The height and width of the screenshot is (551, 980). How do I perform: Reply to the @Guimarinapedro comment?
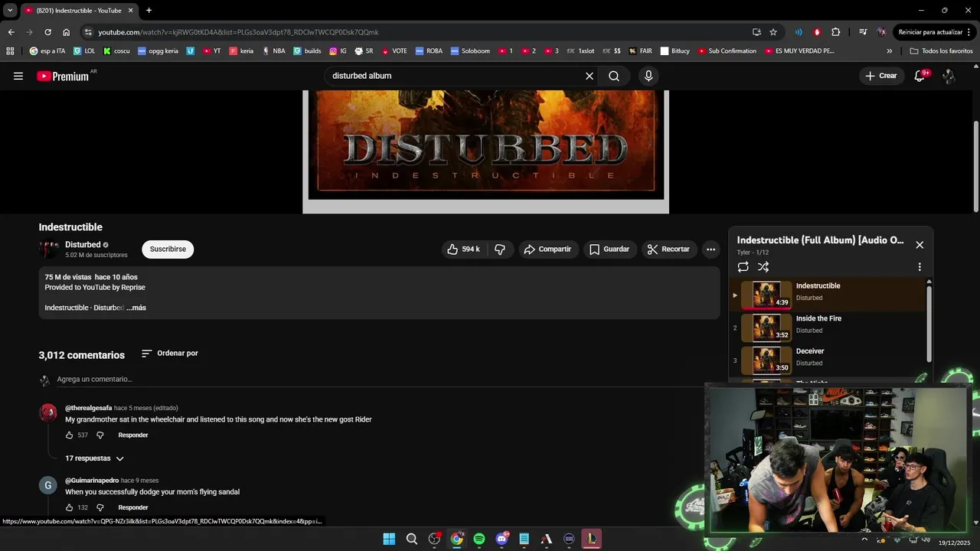click(x=133, y=507)
